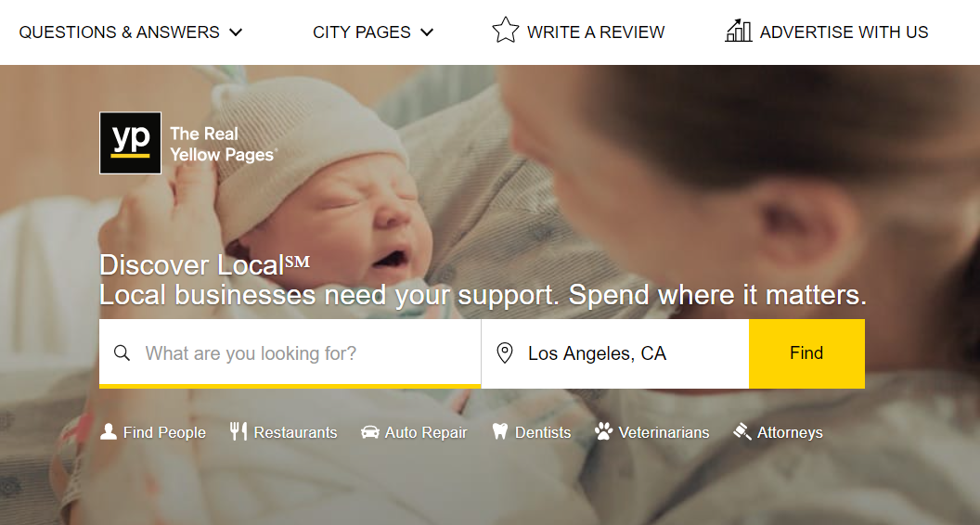
Task: Open the Attorneys category link
Action: click(x=790, y=432)
